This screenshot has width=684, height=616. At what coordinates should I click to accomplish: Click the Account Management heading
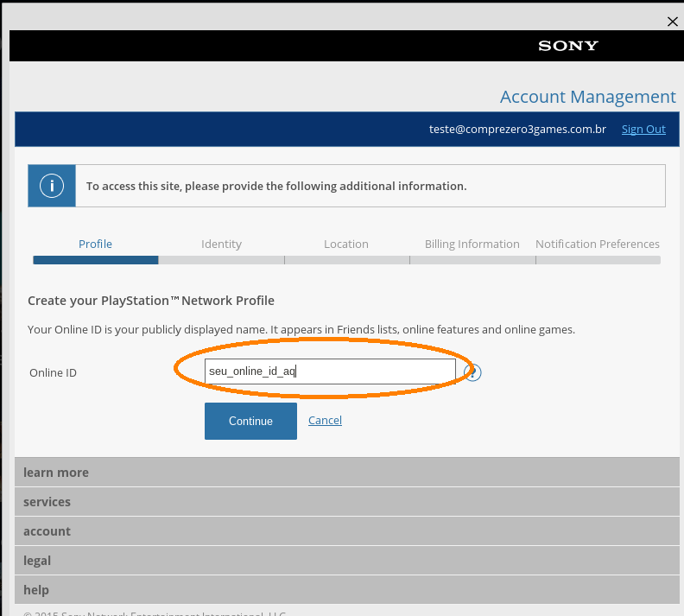pos(587,97)
